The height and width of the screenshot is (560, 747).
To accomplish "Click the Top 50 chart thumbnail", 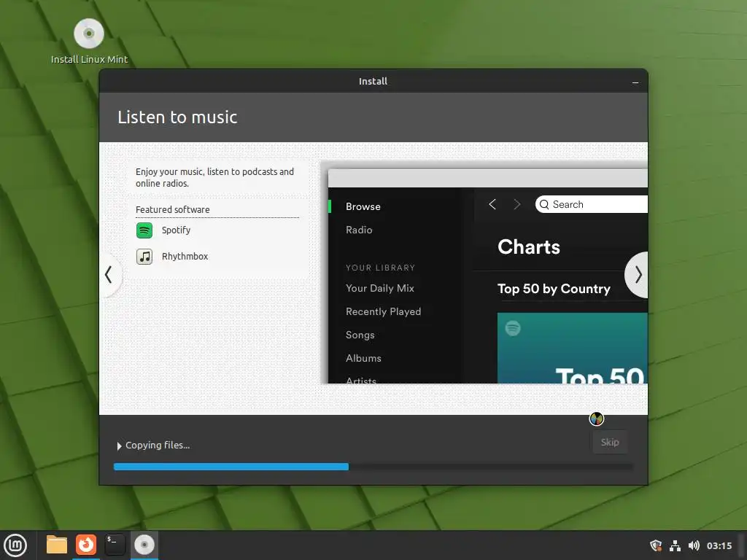I will point(572,348).
